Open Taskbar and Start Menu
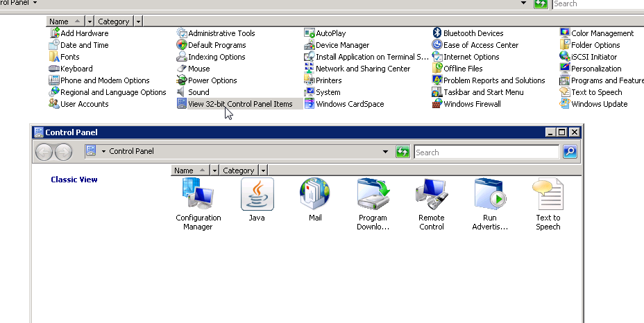Viewport: 644px width, 323px height. point(478,92)
